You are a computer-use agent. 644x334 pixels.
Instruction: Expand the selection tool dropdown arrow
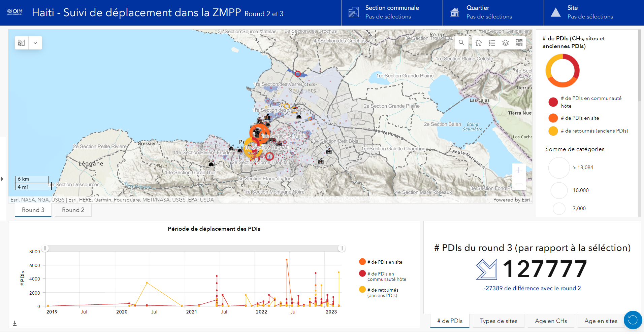point(35,43)
